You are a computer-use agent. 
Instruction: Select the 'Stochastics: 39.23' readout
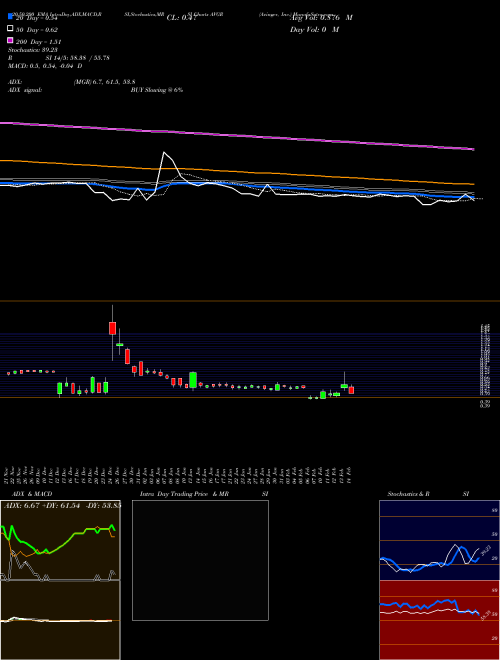point(33,50)
